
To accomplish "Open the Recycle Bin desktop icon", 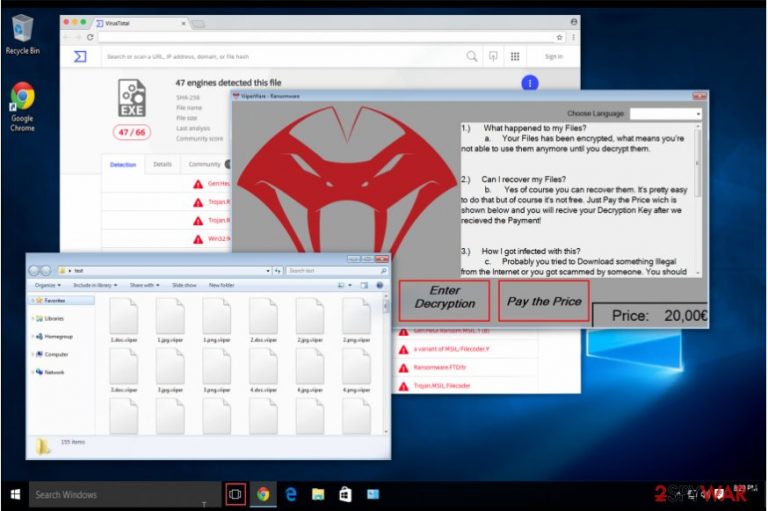I will pos(22,34).
